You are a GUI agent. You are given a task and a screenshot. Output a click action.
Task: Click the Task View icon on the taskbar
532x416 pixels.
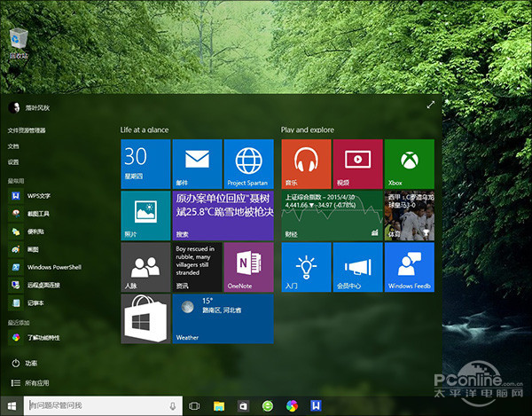[x=194, y=406]
